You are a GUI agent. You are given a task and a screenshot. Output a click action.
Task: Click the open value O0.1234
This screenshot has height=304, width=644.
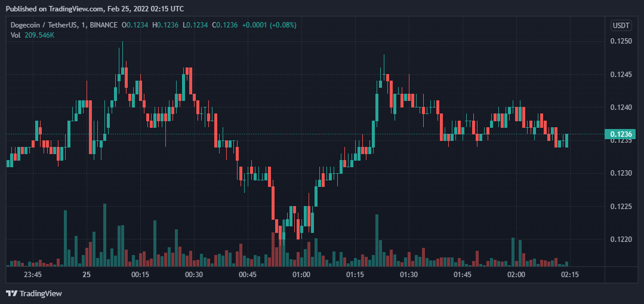tap(135, 25)
